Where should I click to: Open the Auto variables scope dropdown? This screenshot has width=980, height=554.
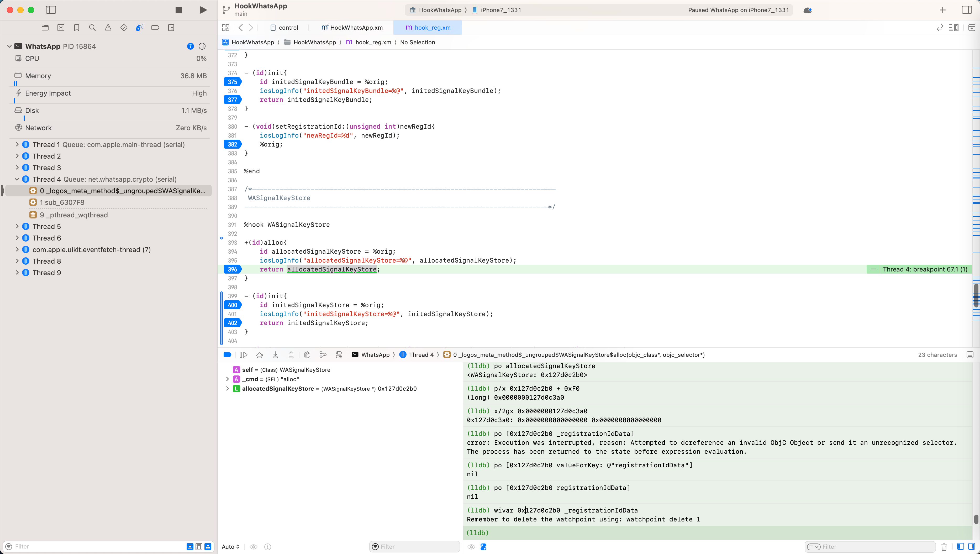[x=230, y=547]
